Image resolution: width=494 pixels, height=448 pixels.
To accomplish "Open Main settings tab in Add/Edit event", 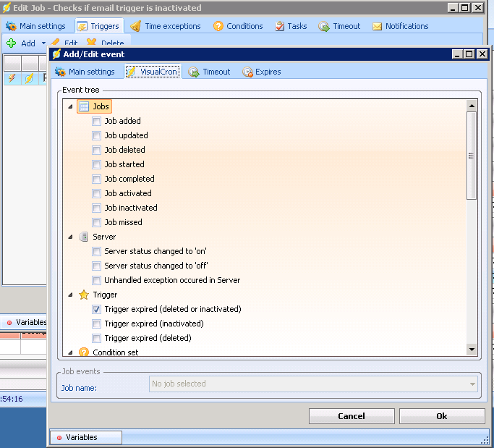I will tap(85, 72).
